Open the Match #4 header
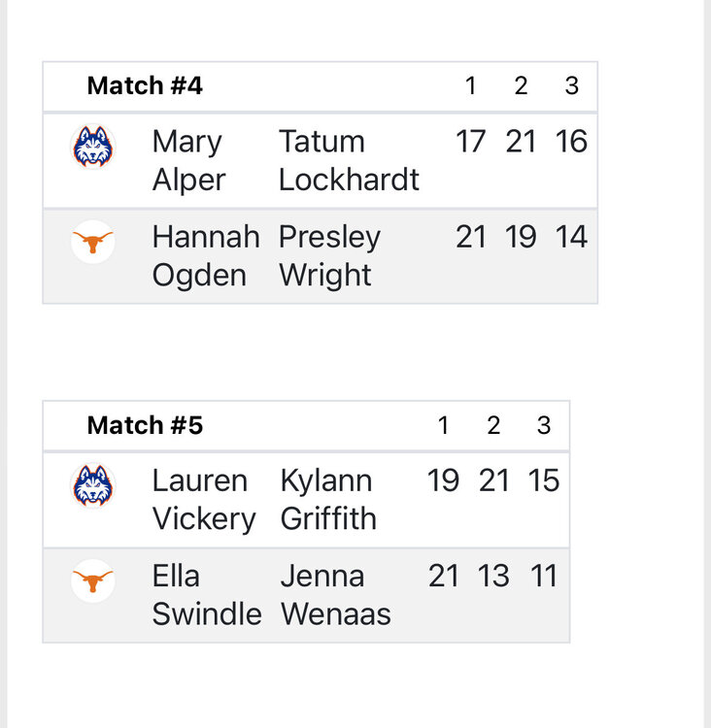This screenshot has height=728, width=711. point(145,86)
